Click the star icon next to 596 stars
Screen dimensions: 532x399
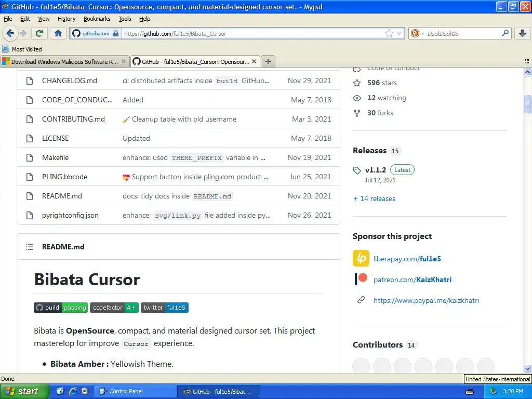pyautogui.click(x=357, y=83)
